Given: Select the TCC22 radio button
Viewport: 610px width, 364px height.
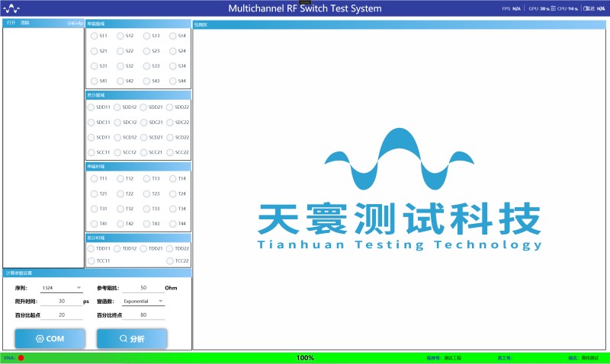Looking at the screenshot, I should [x=170, y=260].
